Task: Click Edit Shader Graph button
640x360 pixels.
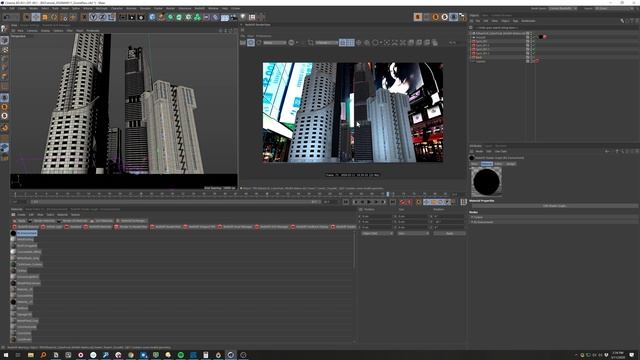Action: click(x=554, y=206)
